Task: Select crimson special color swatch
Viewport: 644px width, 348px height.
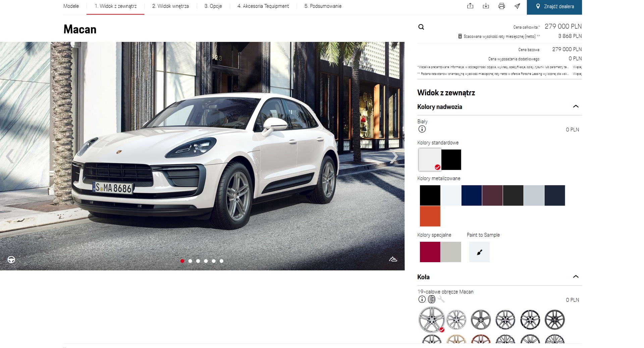Action: point(430,252)
